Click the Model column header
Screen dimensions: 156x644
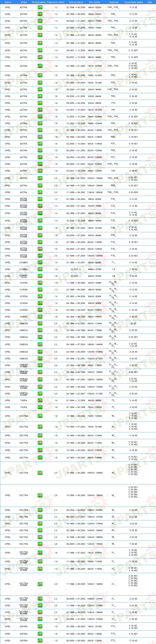click(24, 2)
